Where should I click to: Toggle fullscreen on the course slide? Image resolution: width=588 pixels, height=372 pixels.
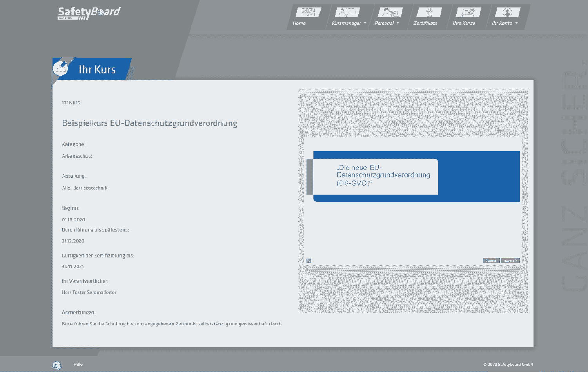pyautogui.click(x=309, y=261)
